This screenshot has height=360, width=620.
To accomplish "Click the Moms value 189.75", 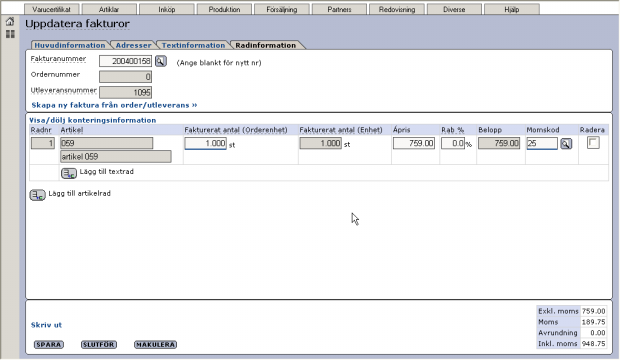I will point(593,322).
